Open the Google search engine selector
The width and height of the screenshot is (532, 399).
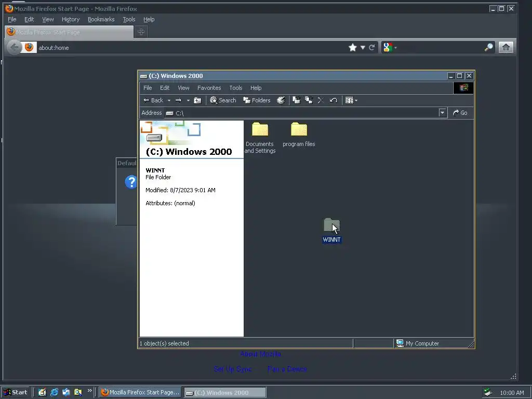(x=389, y=47)
